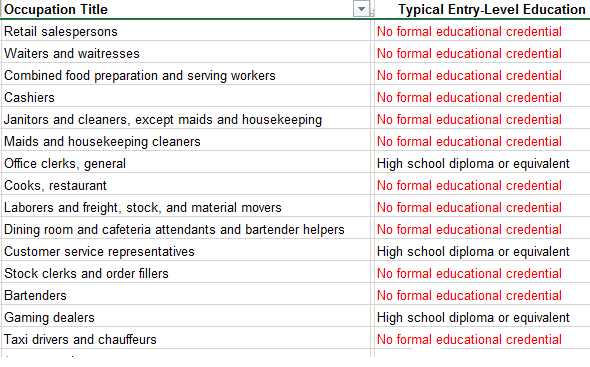Select the Cooks, restaurant cell
This screenshot has height=367, width=590.
[186, 185]
